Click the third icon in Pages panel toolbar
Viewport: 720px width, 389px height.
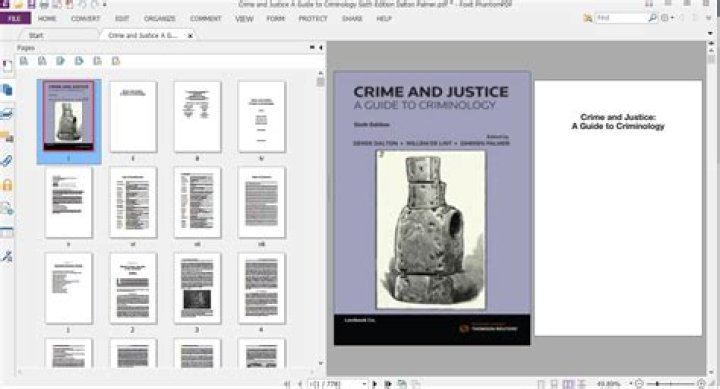[x=61, y=61]
